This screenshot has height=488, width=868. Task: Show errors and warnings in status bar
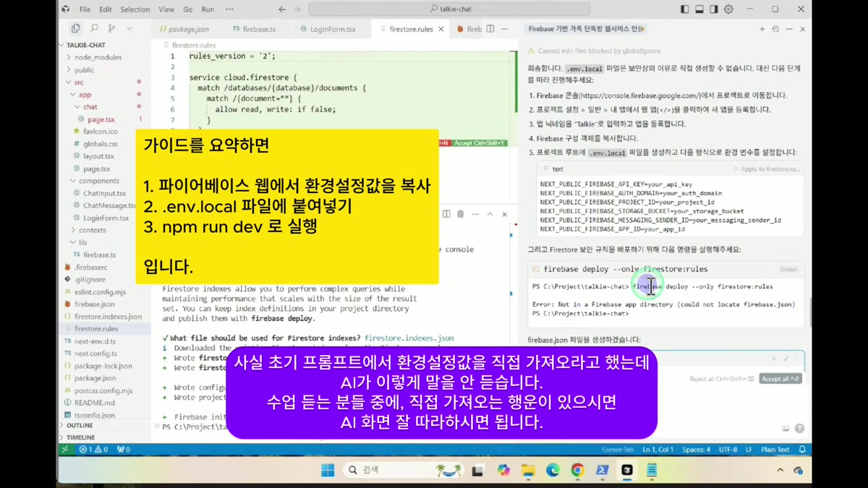click(x=94, y=449)
